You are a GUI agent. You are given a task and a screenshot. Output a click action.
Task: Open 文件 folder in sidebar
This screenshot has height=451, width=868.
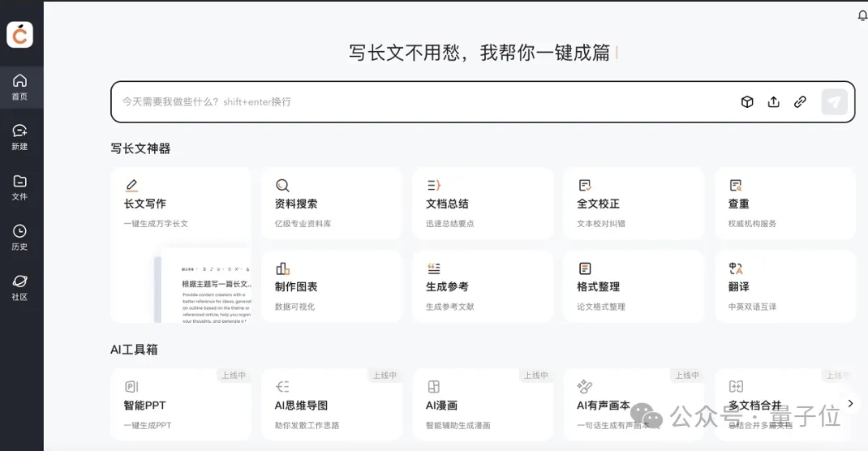pos(20,187)
